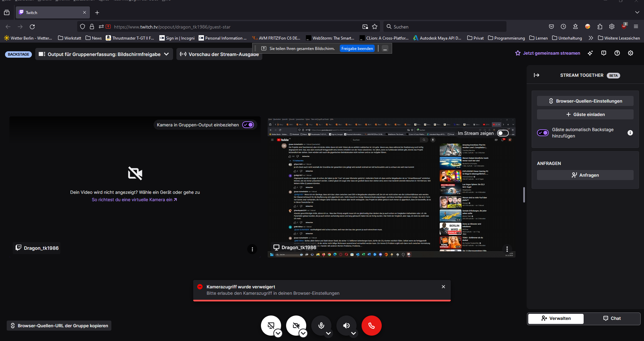The height and width of the screenshot is (341, 644).
Task: Click the Gäste einladen button
Action: [x=585, y=114]
